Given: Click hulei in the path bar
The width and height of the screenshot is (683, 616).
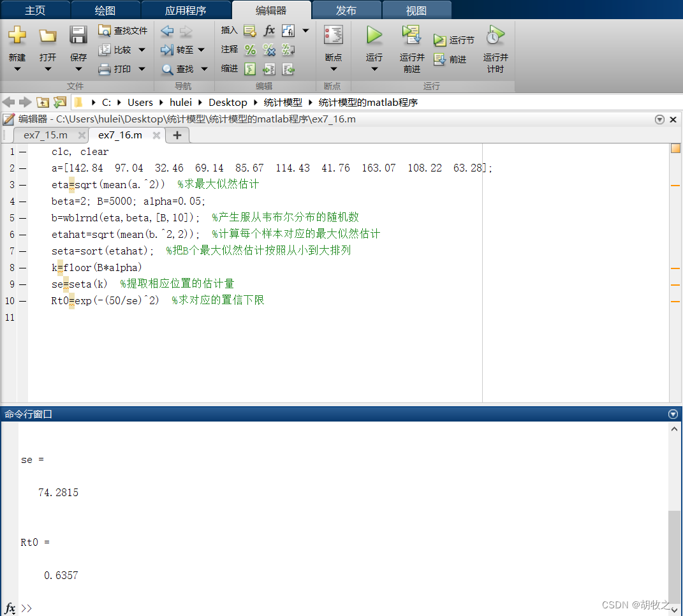Looking at the screenshot, I should coord(180,103).
